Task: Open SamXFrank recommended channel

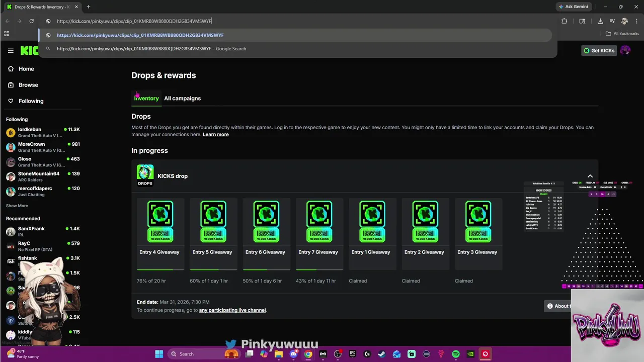Action: [42, 231]
